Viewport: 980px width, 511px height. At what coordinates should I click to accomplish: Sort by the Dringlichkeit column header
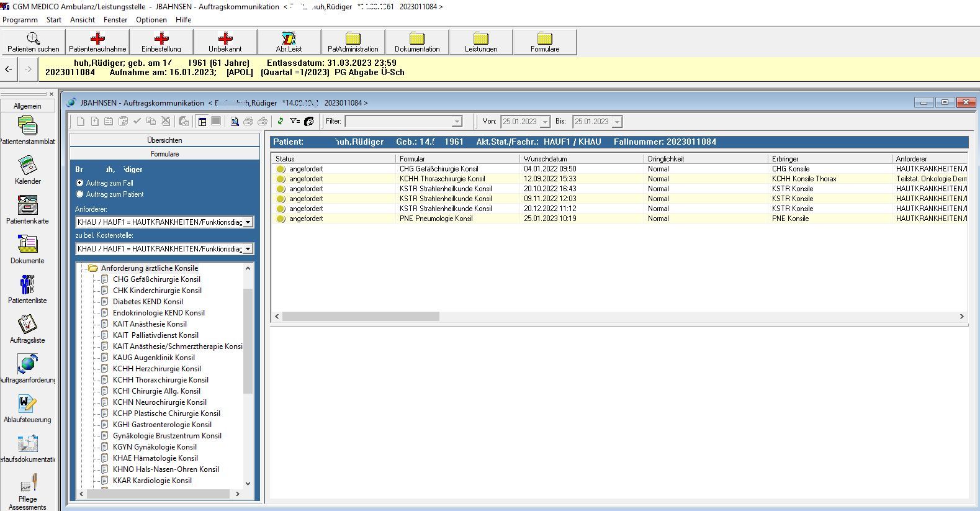[x=706, y=159]
